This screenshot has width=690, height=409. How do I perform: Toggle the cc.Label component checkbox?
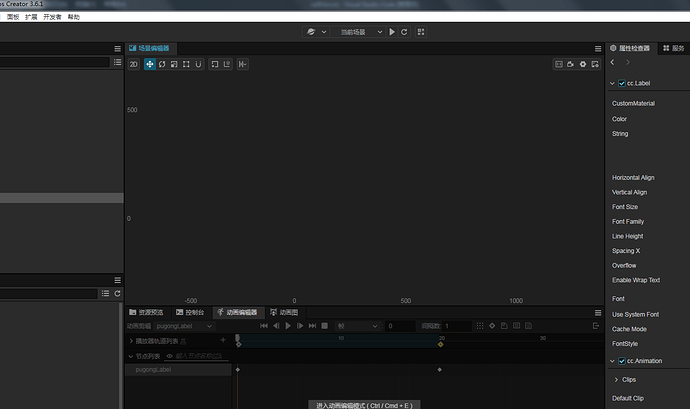point(622,83)
